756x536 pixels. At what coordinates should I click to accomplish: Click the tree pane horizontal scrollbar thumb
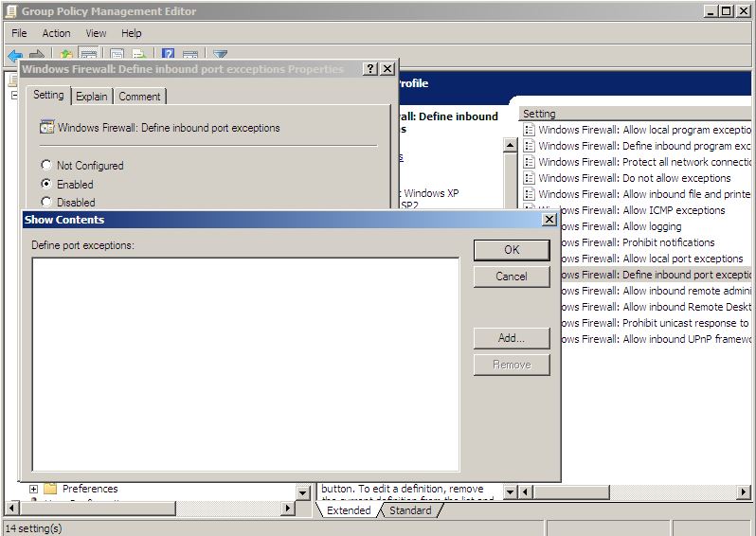98,508
